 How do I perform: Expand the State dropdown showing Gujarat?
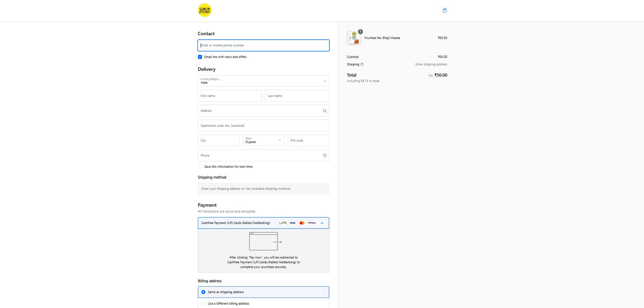[x=263, y=141]
